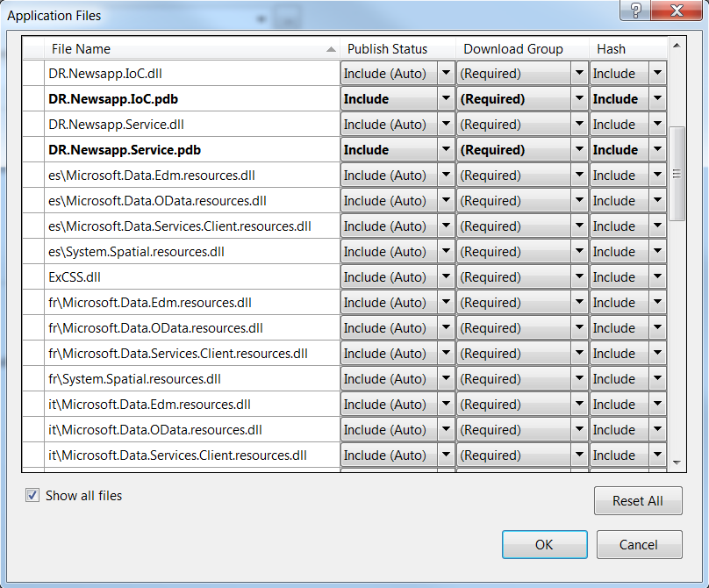Screen dimensions: 709x588
Task: Open Publish Status dropdown for DR.Newsapp.Service.pdb
Action: (x=446, y=149)
